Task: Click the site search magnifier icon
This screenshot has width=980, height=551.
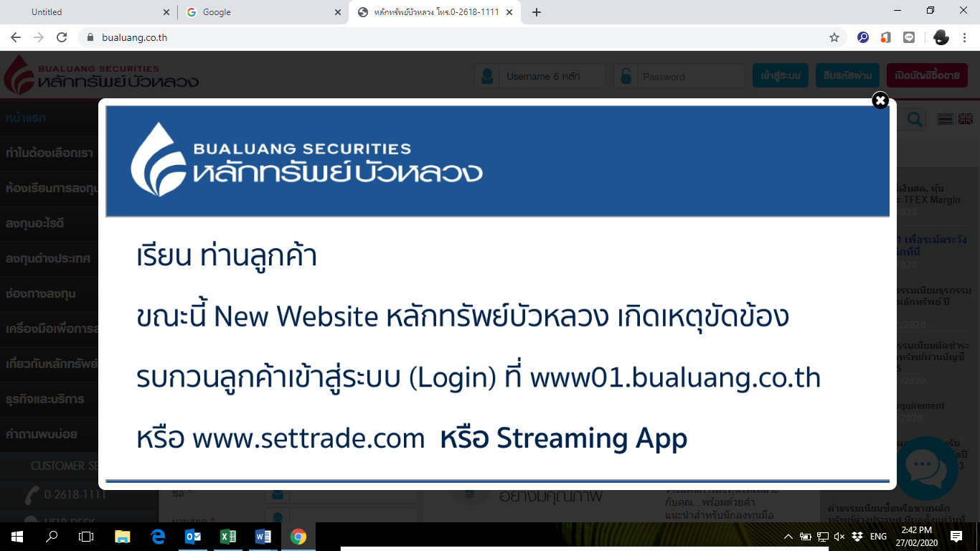Action: tap(915, 120)
